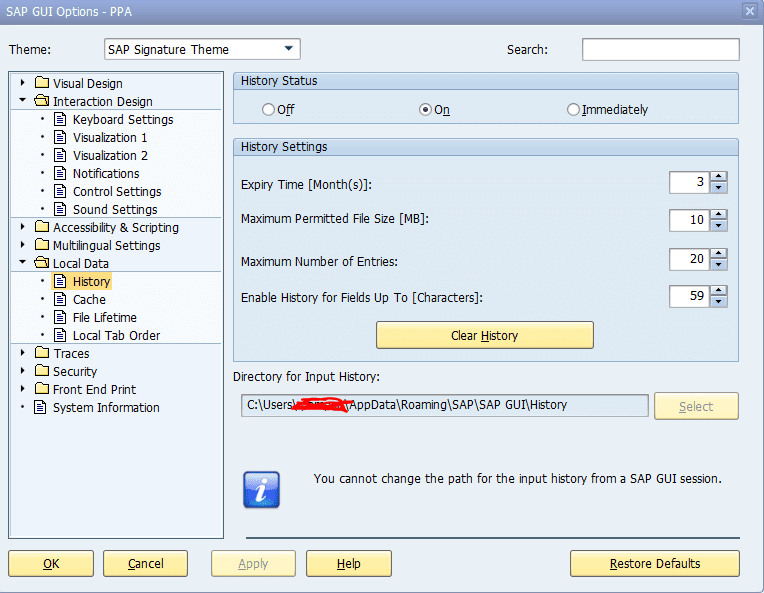
Task: Click the Local Data open folder icon
Action: tap(42, 263)
